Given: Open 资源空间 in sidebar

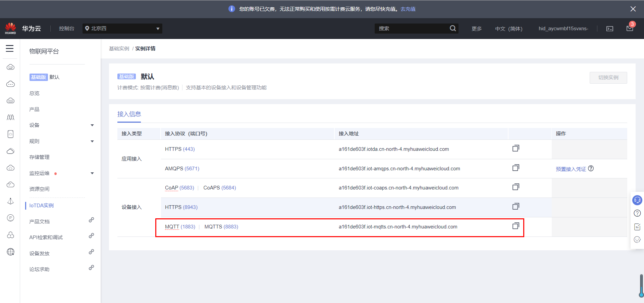Looking at the screenshot, I should (39, 189).
